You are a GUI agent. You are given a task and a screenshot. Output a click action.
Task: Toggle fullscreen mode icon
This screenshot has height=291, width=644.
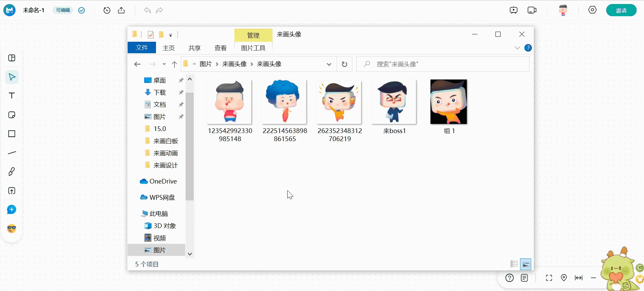549,278
